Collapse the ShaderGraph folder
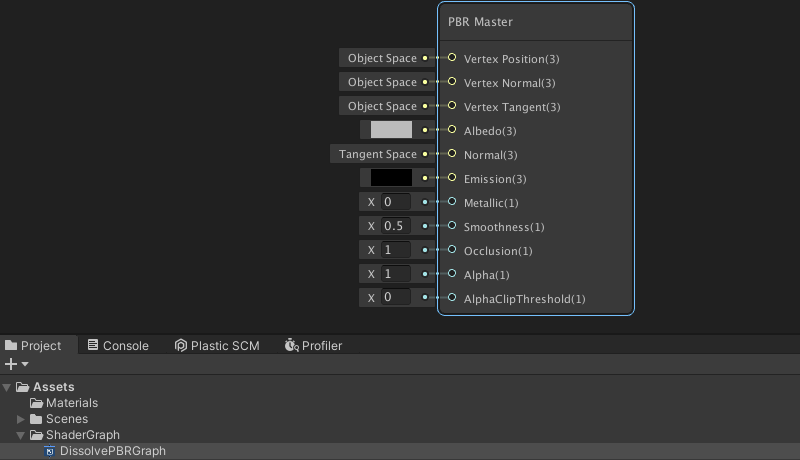The image size is (800, 460). point(20,436)
